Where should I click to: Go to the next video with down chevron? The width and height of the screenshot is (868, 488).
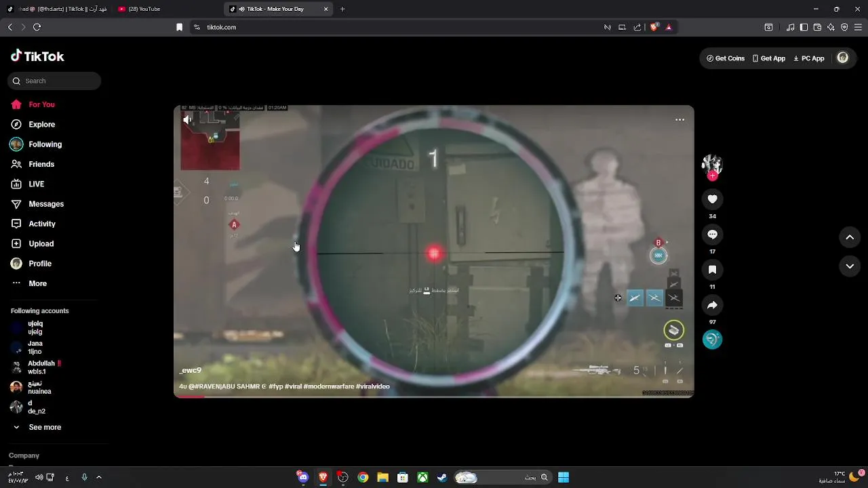(x=850, y=266)
